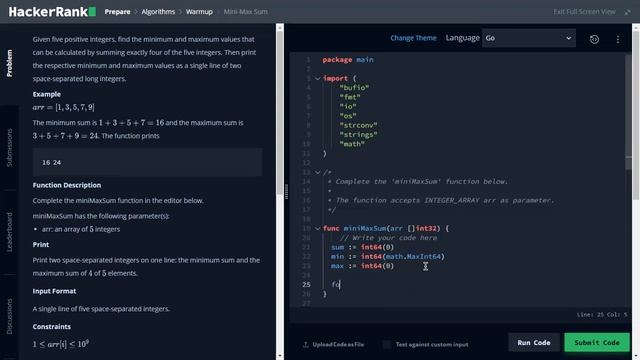
Task: Click the 'Function Description' heading
Action: [x=67, y=185]
